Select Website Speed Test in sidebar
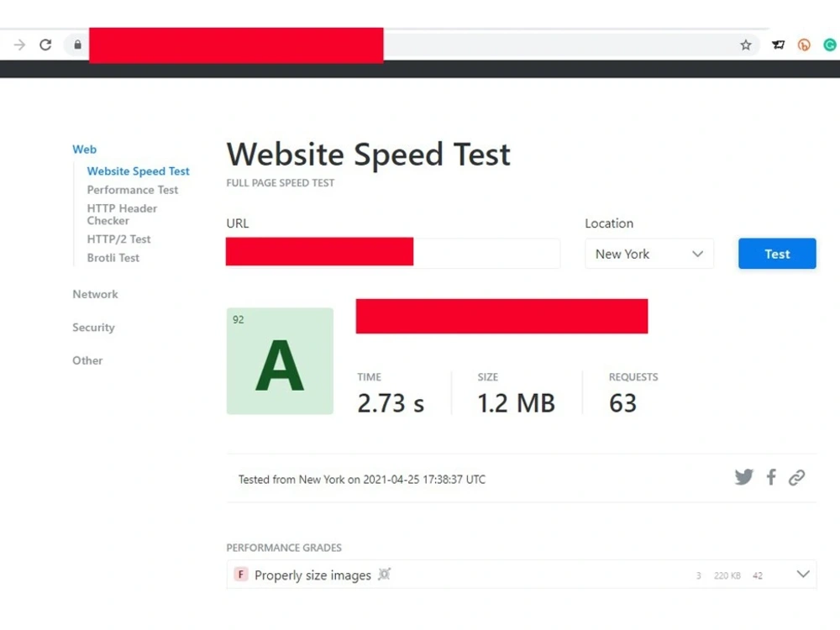Viewport: 840px width, 630px height. coord(139,171)
